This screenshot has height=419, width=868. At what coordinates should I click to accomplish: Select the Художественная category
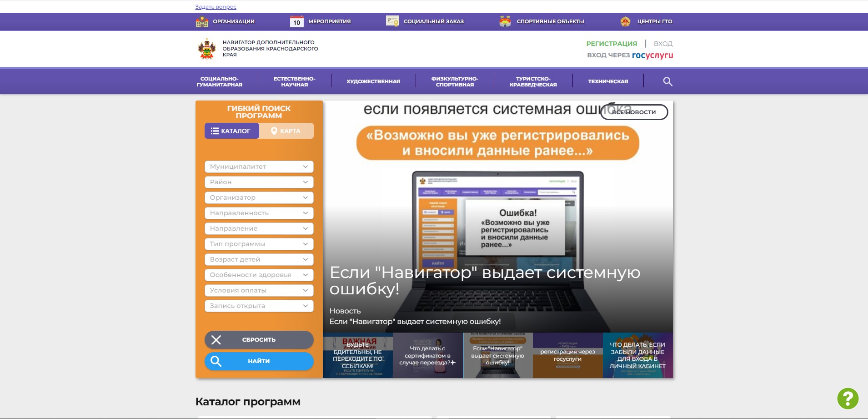coord(373,81)
